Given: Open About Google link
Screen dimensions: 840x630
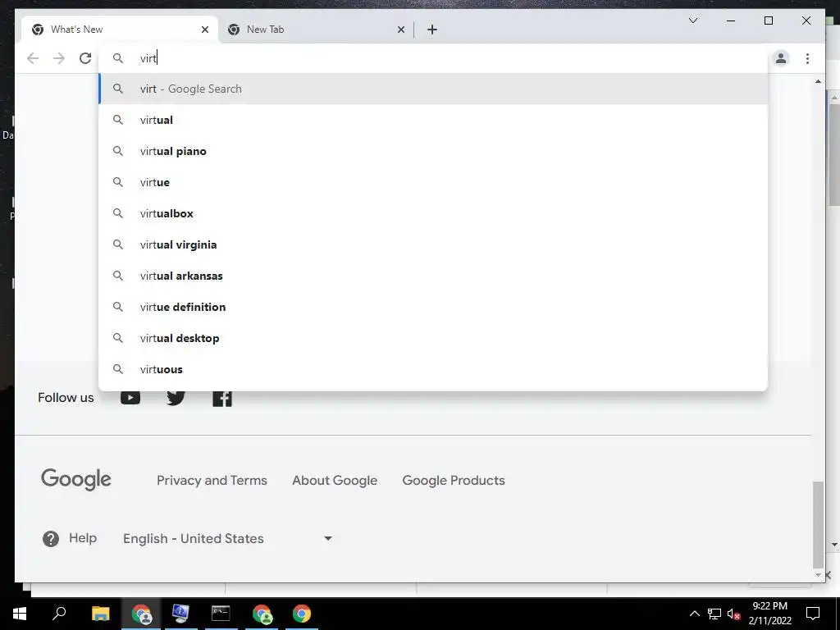Looking at the screenshot, I should (335, 480).
